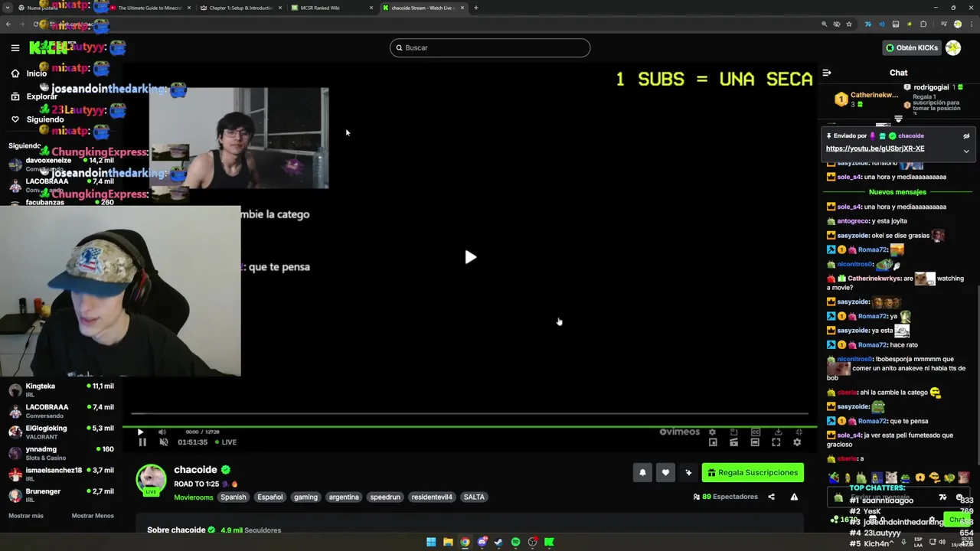Toggle captions CC on embedded video
Image resolution: width=980 pixels, height=551 pixels.
(x=755, y=432)
